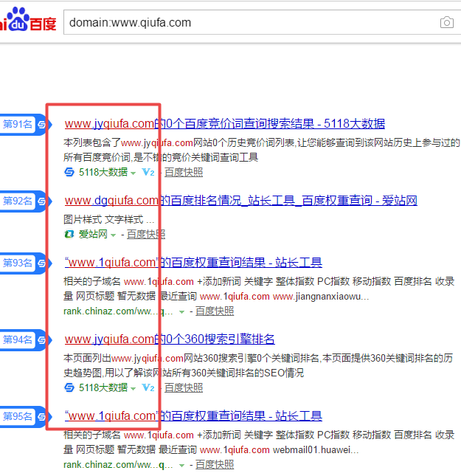Open 百度快照 for 第91名 result

(184, 173)
